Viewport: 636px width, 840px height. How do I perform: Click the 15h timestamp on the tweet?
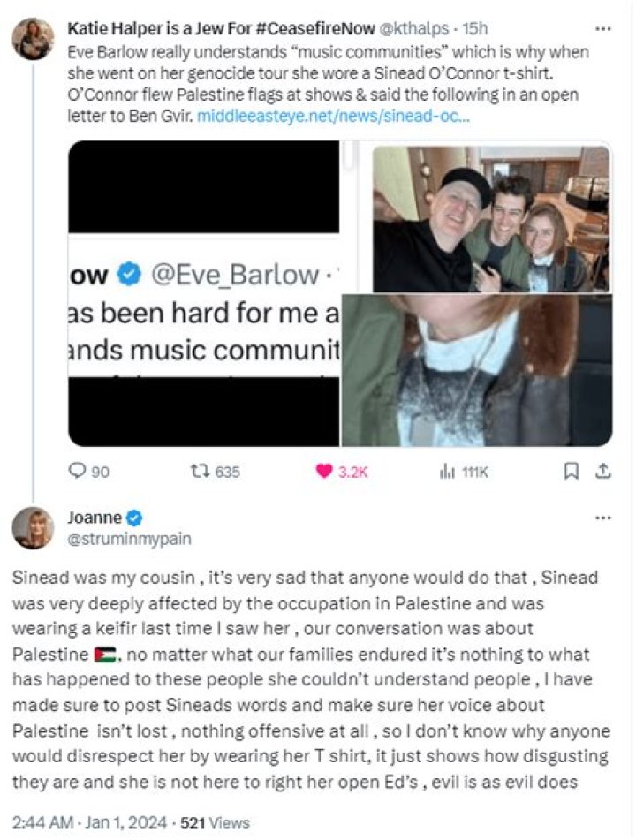click(x=475, y=28)
